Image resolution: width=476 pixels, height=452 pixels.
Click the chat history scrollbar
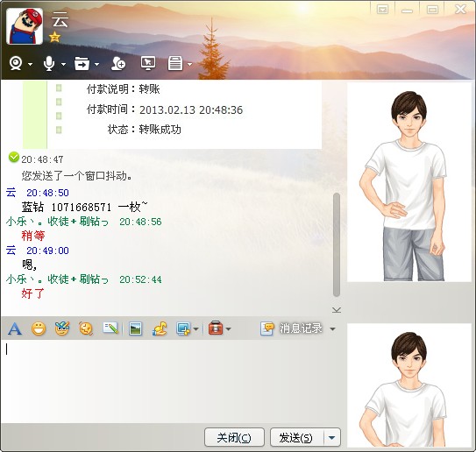tap(336, 244)
